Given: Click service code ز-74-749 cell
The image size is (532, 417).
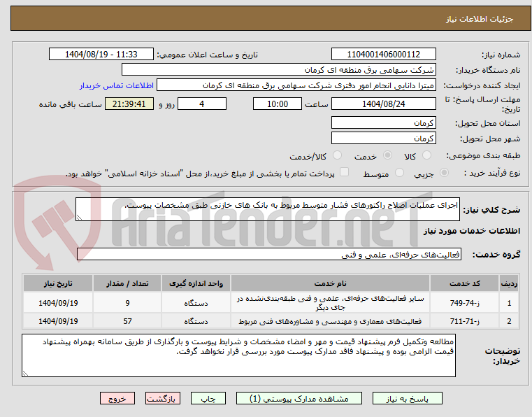Looking at the screenshot, I should tap(464, 302).
